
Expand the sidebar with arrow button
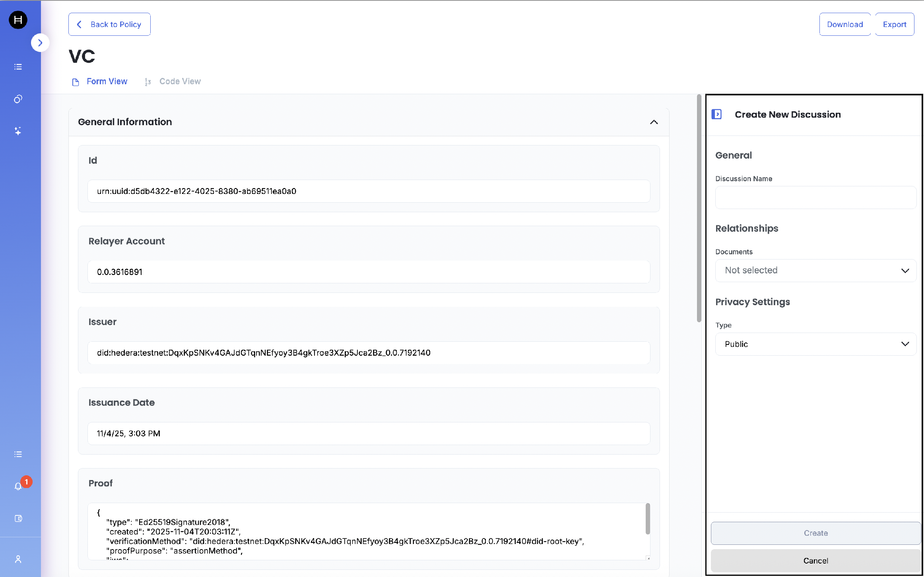[40, 43]
